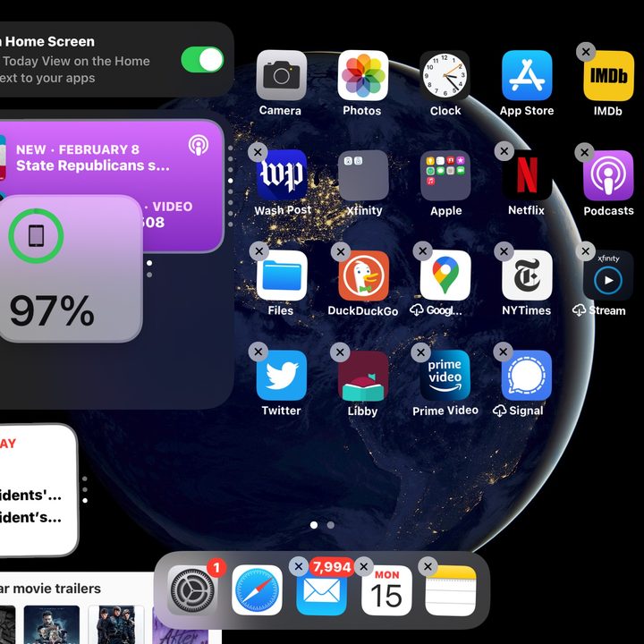Open the NYTimes app
Viewport: 644px width, 644px height.
coord(527,275)
